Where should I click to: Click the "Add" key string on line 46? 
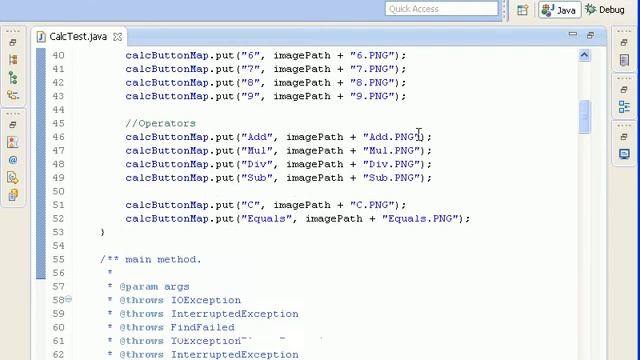point(256,137)
